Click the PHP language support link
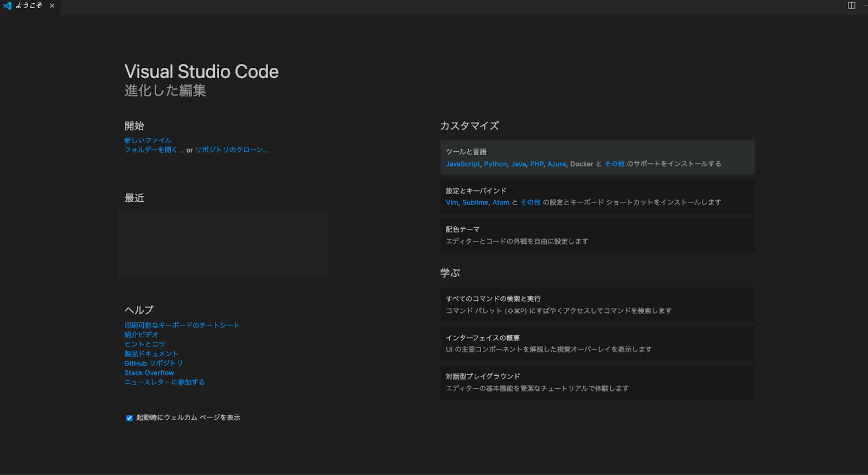This screenshot has width=868, height=475. point(537,164)
